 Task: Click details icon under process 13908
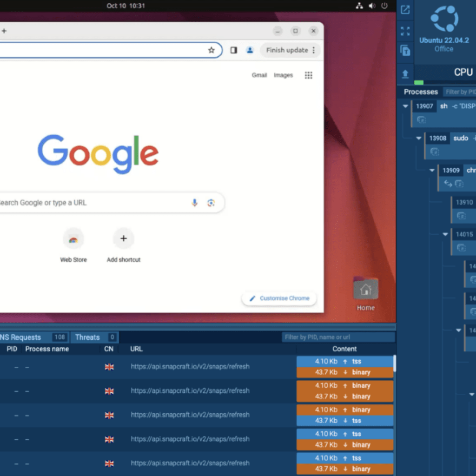[435, 152]
